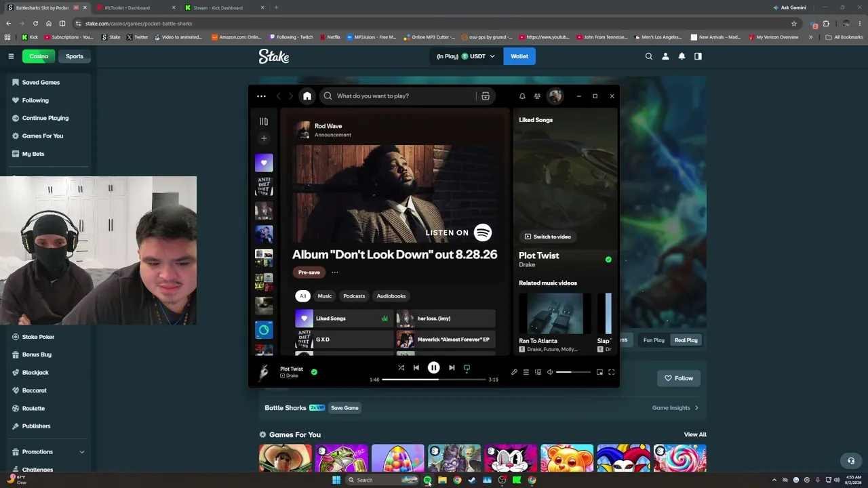Image resolution: width=868 pixels, height=488 pixels.
Task: Open the Stake user profile icon
Action: point(665,56)
